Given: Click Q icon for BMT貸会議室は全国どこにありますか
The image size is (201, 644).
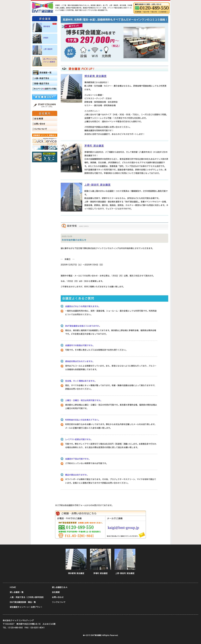Looking at the screenshot, I should coord(62,326).
